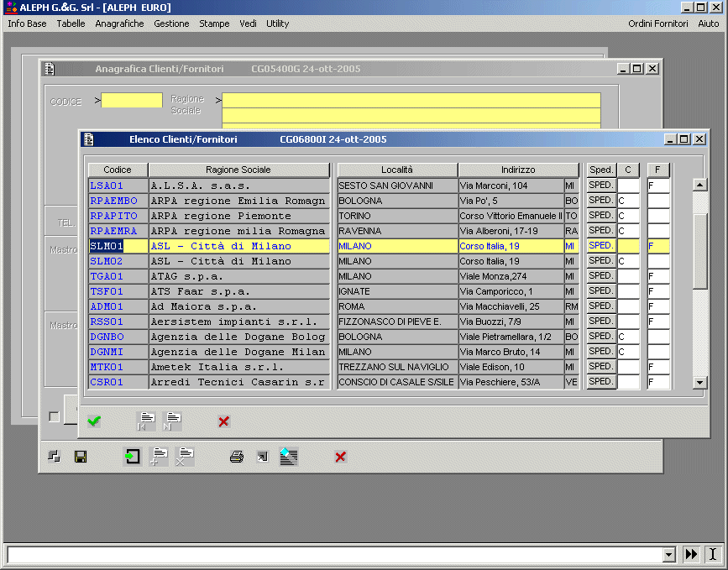Click the CODICE input field in Anagrafica window
This screenshot has width=728, height=570.
[x=132, y=100]
